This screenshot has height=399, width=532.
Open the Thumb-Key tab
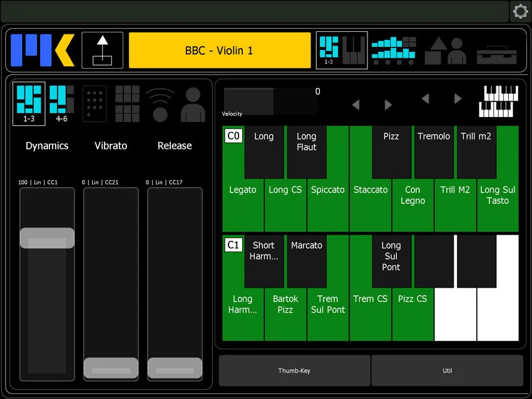(295, 370)
